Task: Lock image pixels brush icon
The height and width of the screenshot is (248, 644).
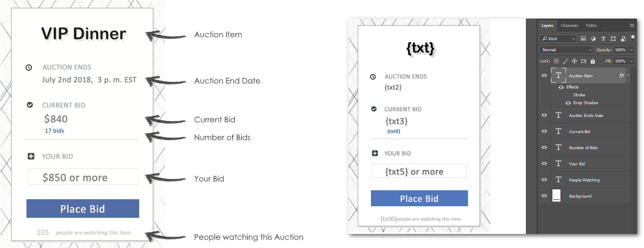Action: 566,61
